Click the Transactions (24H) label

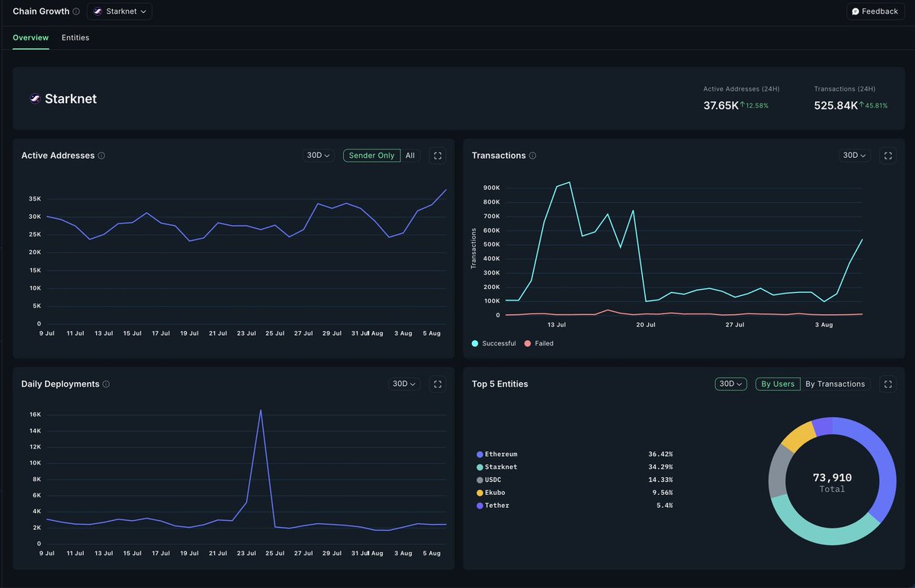(845, 89)
